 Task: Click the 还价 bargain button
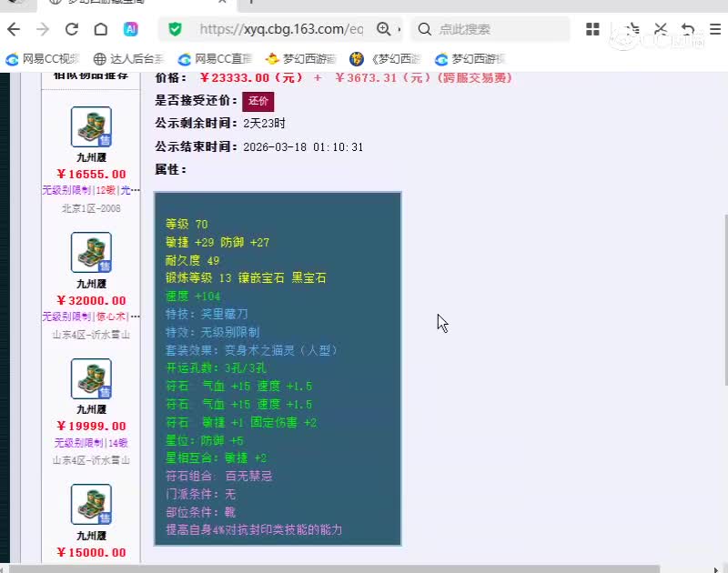point(258,101)
